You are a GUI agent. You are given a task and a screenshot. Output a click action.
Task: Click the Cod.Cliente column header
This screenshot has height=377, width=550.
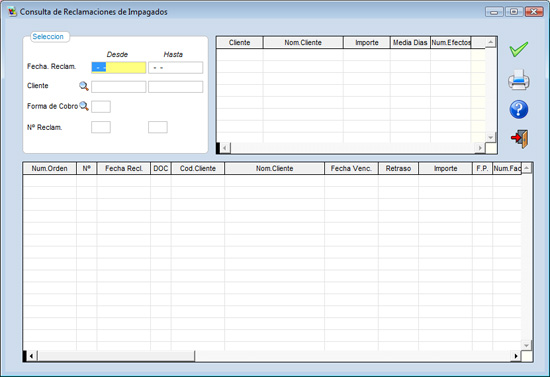198,168
